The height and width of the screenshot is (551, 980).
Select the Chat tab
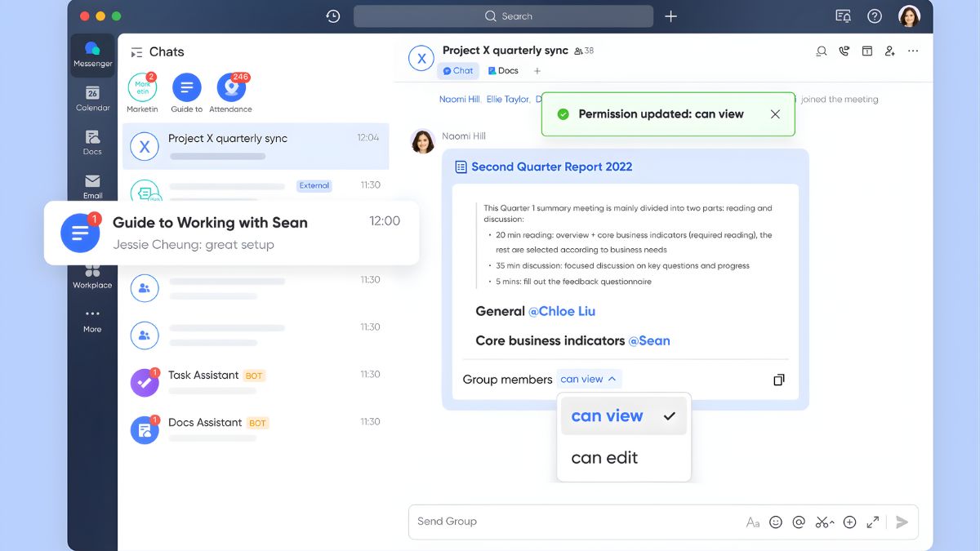tap(458, 71)
